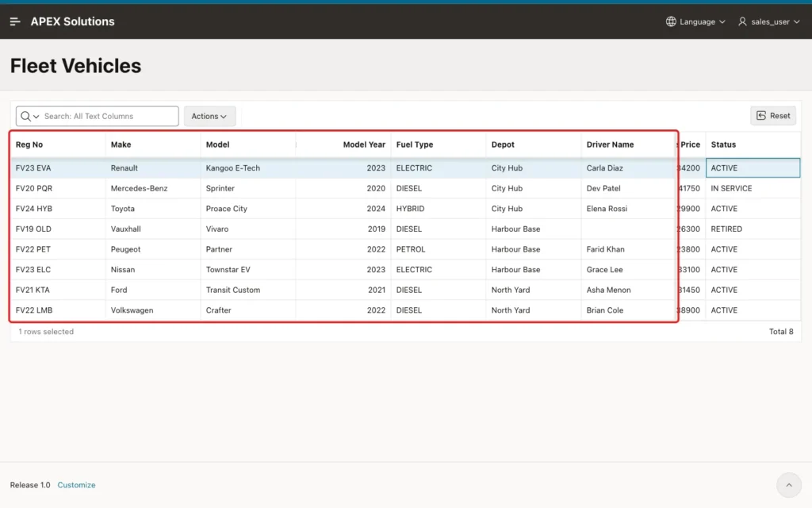Viewport: 812px width, 508px height.
Task: Click the globe icon beside Language
Action: pyautogui.click(x=671, y=21)
